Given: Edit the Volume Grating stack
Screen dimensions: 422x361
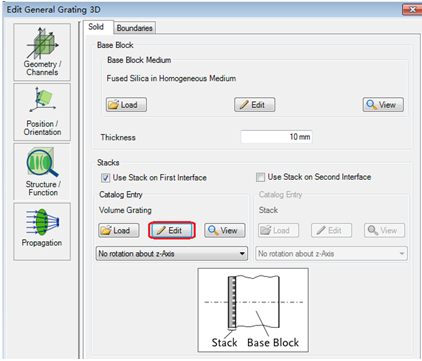Looking at the screenshot, I should [x=172, y=230].
